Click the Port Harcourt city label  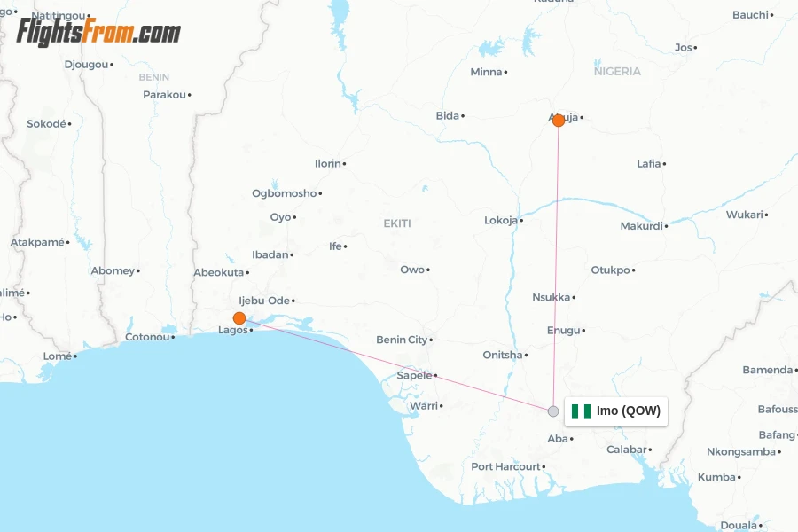pos(505,466)
